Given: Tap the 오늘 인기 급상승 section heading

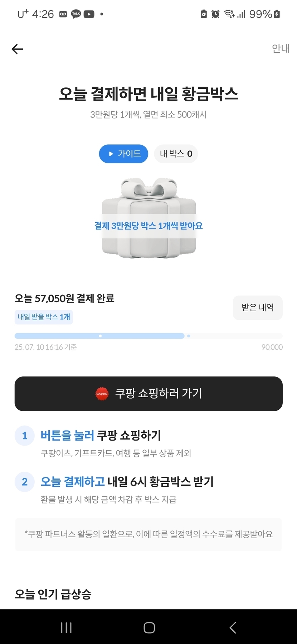Looking at the screenshot, I should click(x=53, y=594).
